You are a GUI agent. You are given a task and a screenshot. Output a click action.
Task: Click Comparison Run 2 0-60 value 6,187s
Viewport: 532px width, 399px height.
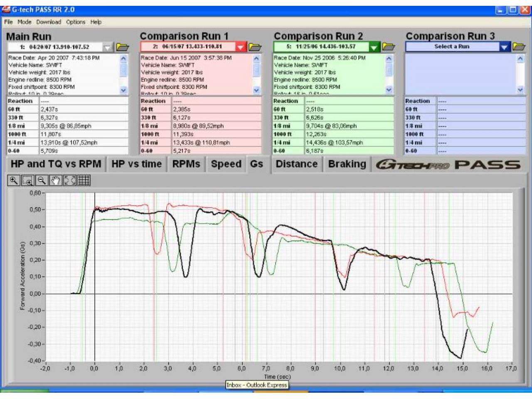(315, 151)
